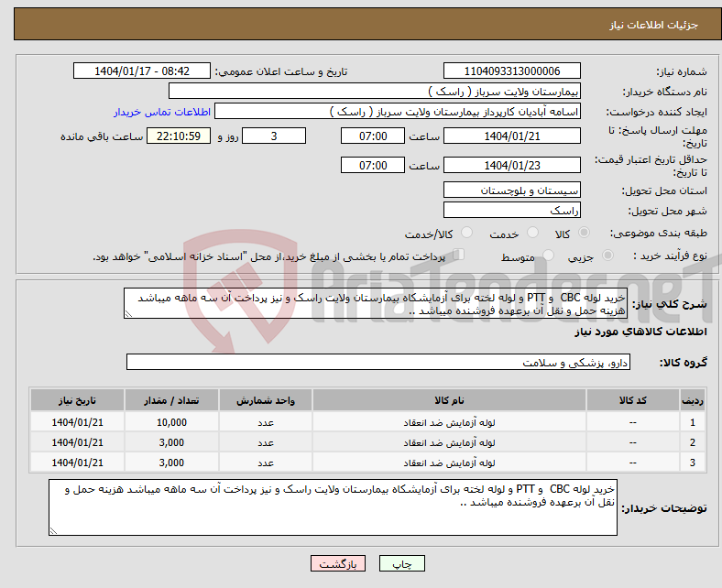Viewport: 722px width, 588px height.
Task: Open اطلاعات تماس خریدار link
Action: [162, 112]
